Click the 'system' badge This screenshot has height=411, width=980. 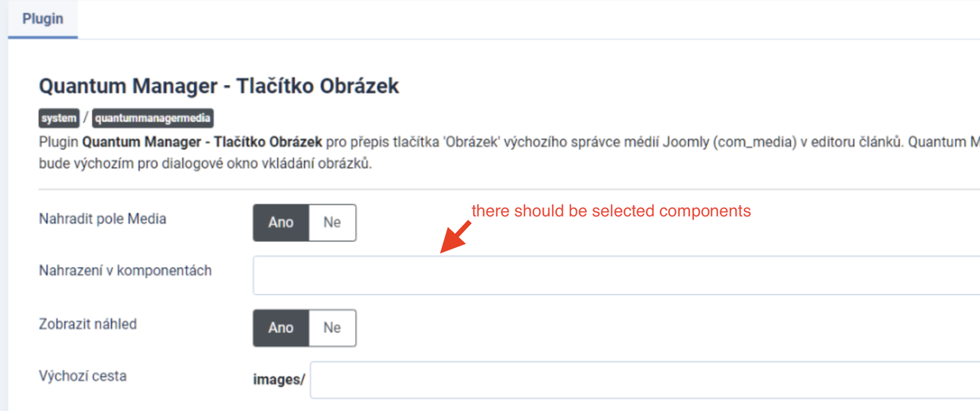pyautogui.click(x=59, y=119)
